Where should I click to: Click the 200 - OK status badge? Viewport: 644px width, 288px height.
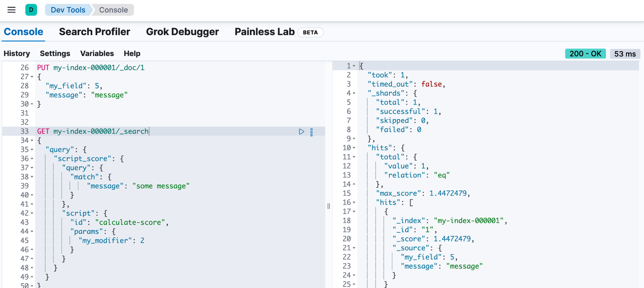[585, 54]
